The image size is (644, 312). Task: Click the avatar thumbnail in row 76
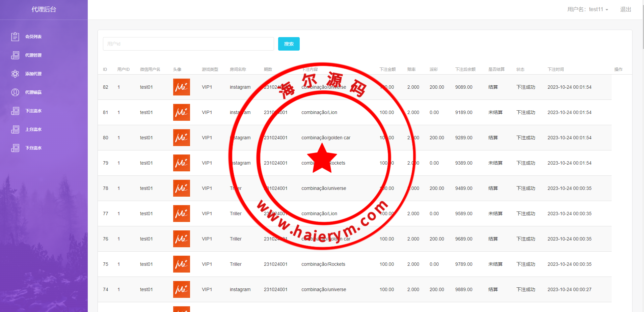pyautogui.click(x=182, y=239)
